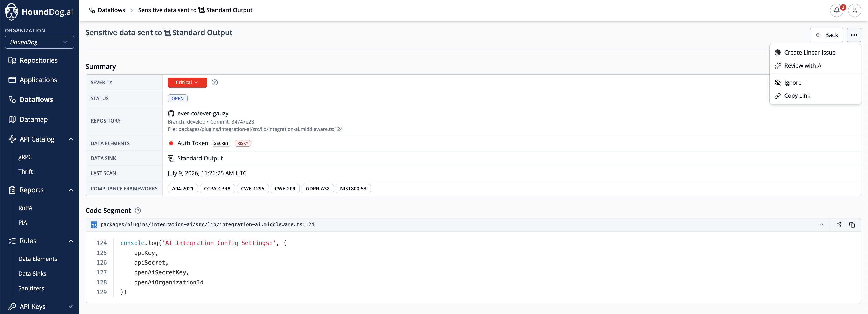Click the three-dots more actions button

tap(854, 35)
